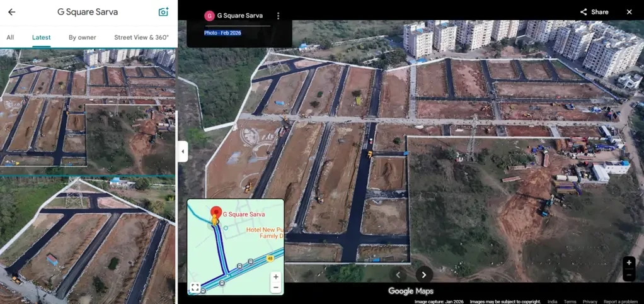
Task: Go to the previous photo
Action: 397,274
